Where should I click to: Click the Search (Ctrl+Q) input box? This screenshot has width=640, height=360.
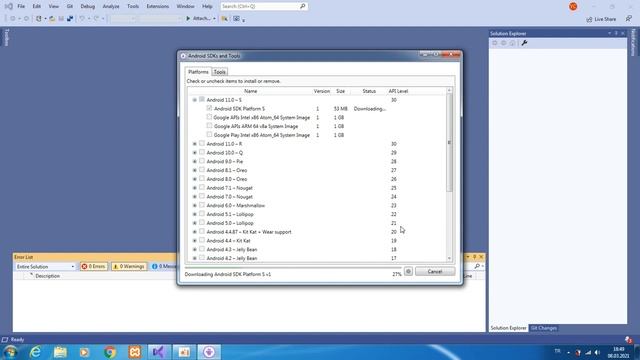pyautogui.click(x=260, y=7)
